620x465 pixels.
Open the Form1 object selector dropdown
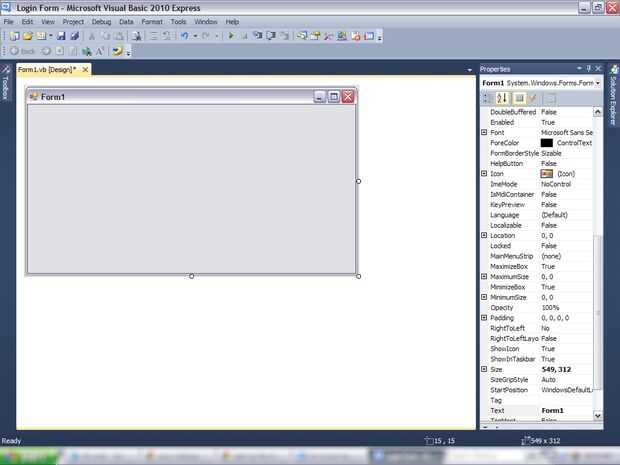[598, 83]
